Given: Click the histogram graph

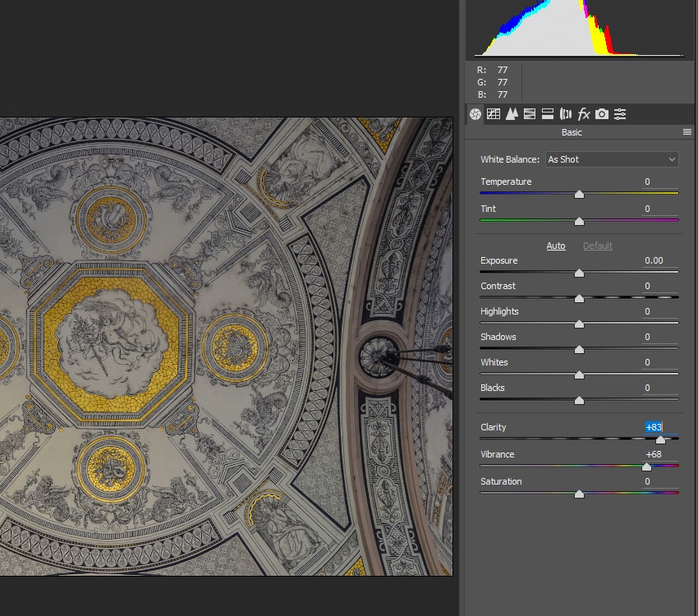Looking at the screenshot, I should tap(579, 28).
